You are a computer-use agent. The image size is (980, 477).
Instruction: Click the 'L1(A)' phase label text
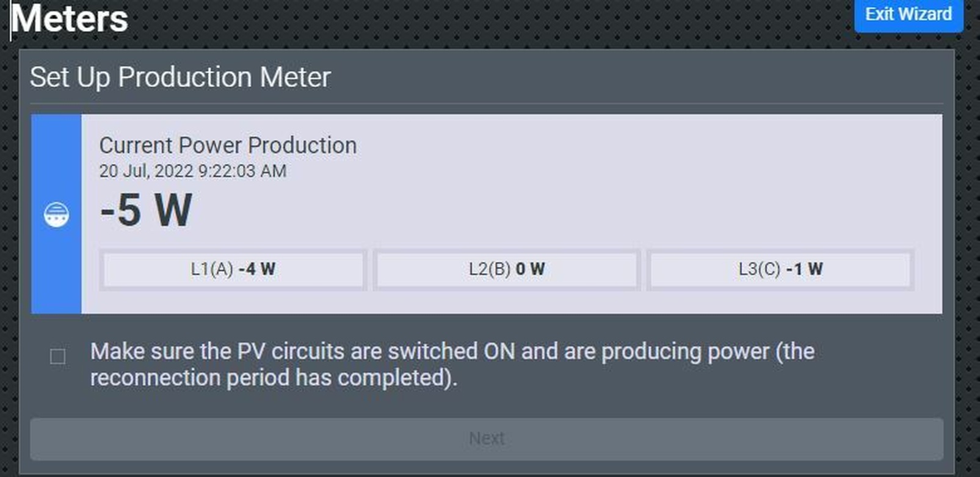tap(212, 269)
